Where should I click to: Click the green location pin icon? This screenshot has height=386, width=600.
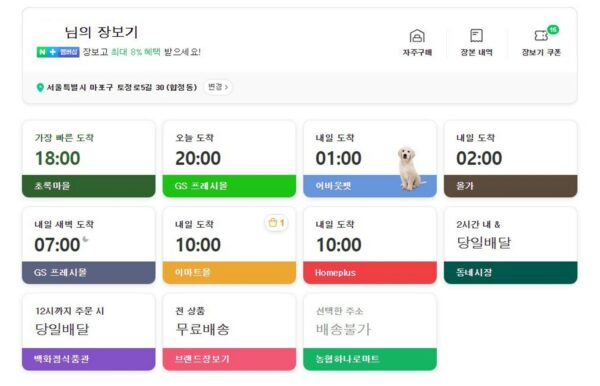coord(40,88)
